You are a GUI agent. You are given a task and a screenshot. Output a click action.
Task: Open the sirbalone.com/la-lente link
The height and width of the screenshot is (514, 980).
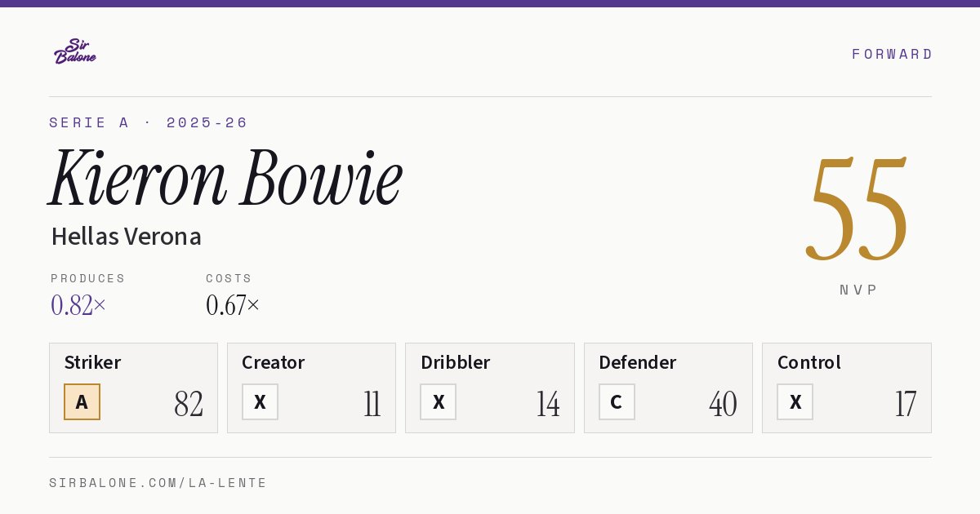pyautogui.click(x=158, y=483)
